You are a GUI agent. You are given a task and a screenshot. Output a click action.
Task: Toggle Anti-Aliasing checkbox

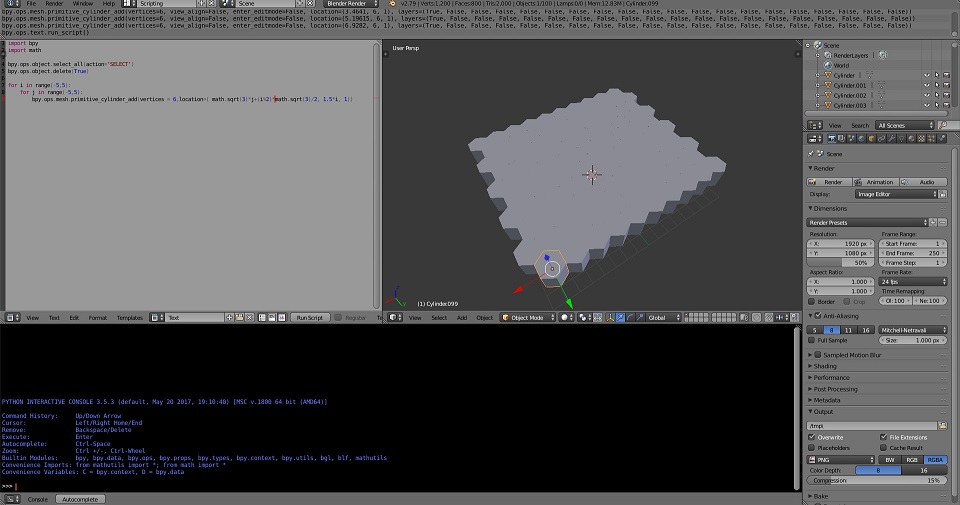[x=818, y=316]
